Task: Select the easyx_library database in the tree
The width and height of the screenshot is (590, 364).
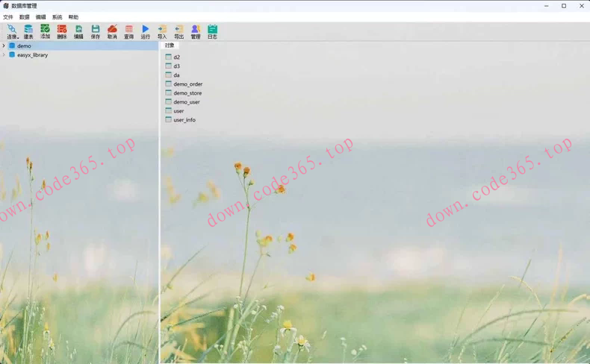Action: coord(32,55)
